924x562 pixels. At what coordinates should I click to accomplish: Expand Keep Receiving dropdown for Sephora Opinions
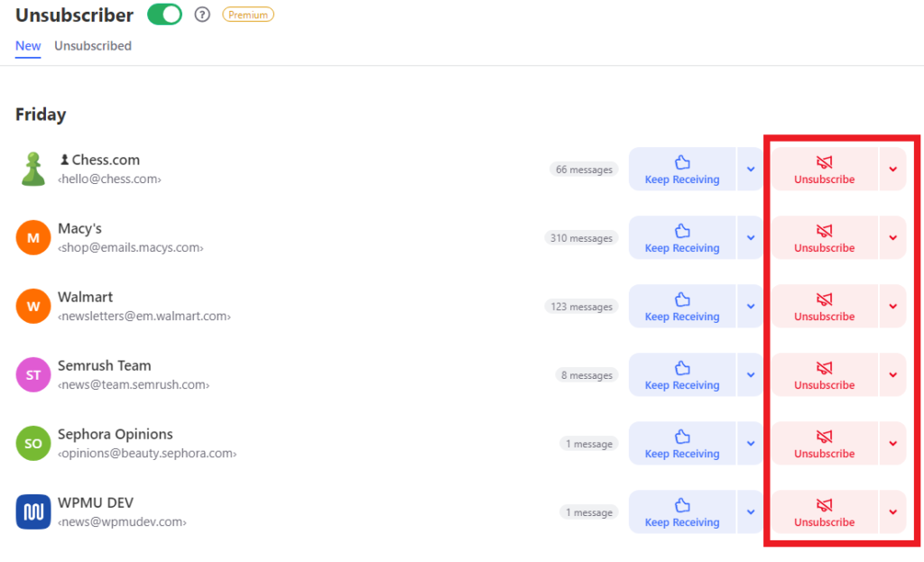point(751,443)
